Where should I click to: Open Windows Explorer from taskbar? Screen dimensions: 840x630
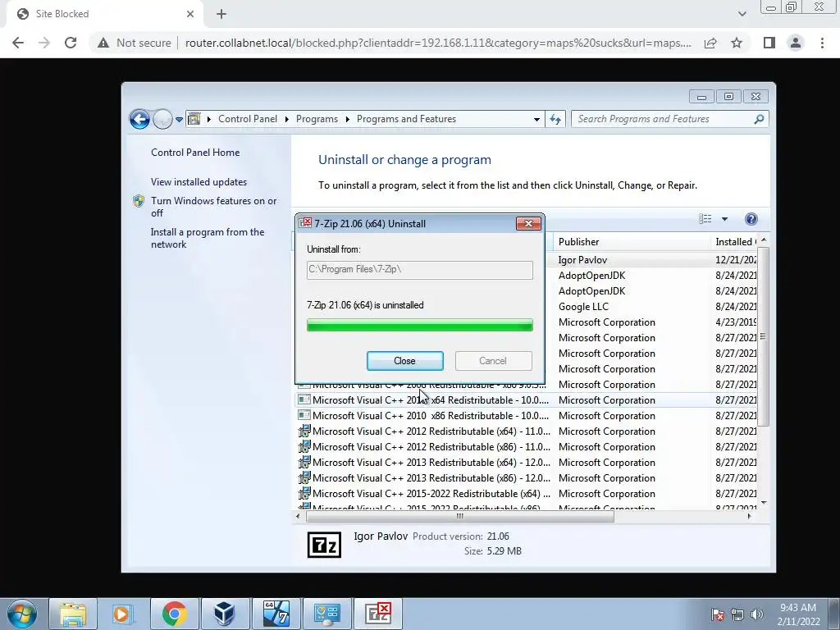click(73, 614)
